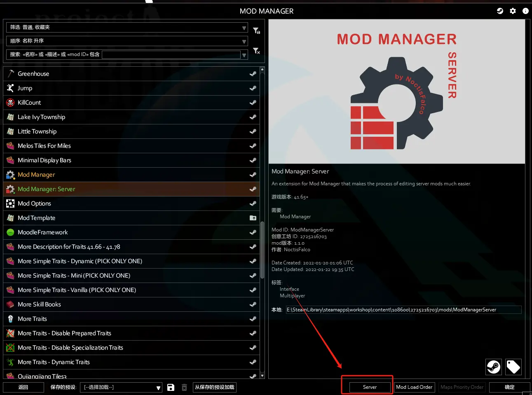Click the scroll down arrow of mod list
This screenshot has height=395, width=532.
(x=262, y=376)
